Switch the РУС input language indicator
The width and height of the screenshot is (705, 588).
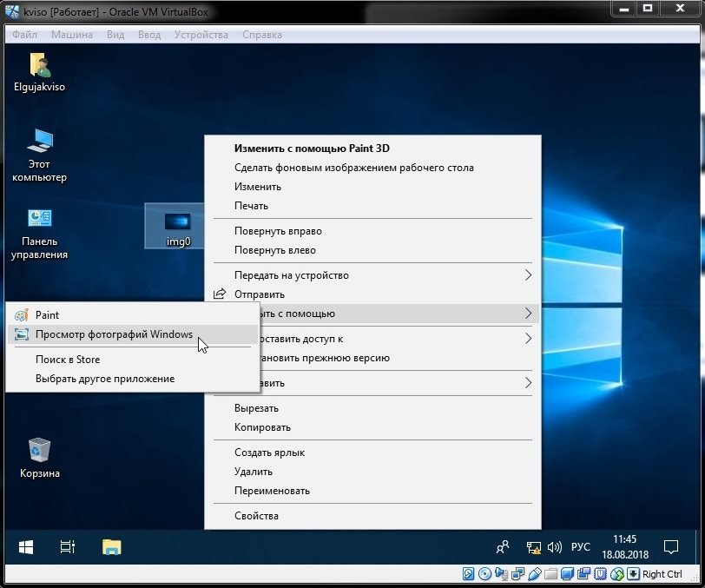(581, 547)
